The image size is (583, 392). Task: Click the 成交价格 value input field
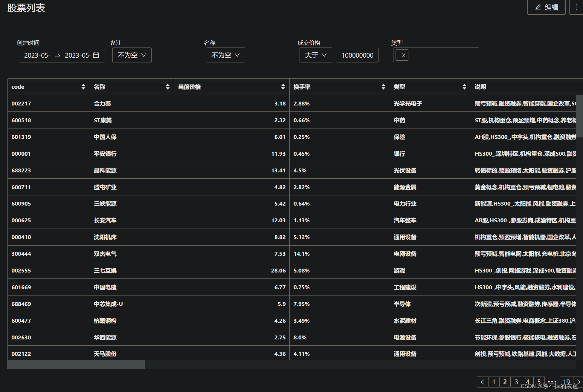[357, 55]
